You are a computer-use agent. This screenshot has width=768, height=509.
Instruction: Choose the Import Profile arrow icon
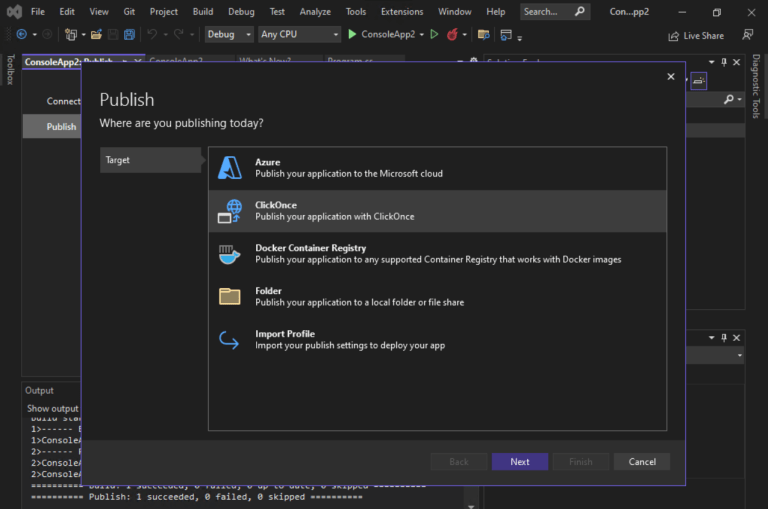point(229,339)
